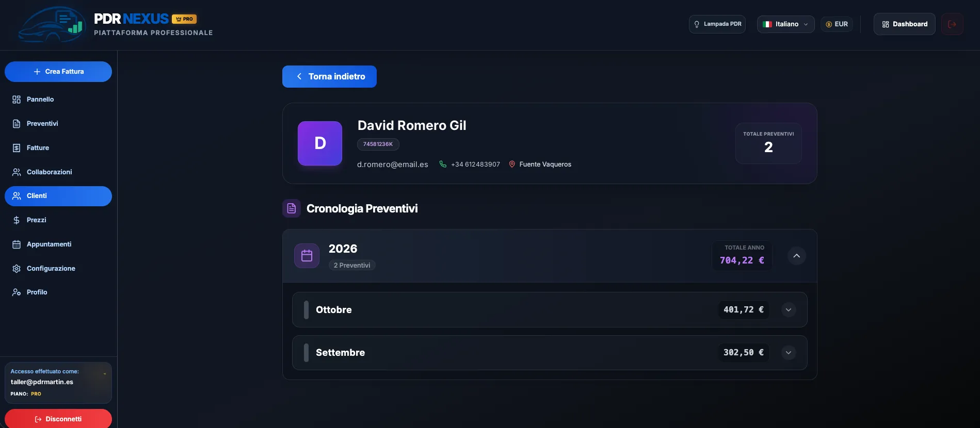Expand the Ottobre month row
The image size is (980, 428).
(788, 310)
